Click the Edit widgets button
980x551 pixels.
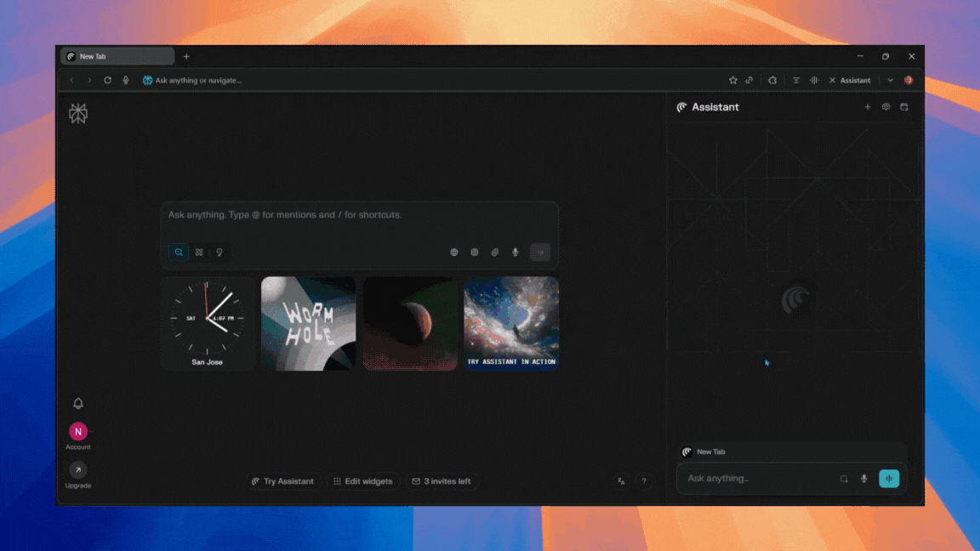(363, 481)
